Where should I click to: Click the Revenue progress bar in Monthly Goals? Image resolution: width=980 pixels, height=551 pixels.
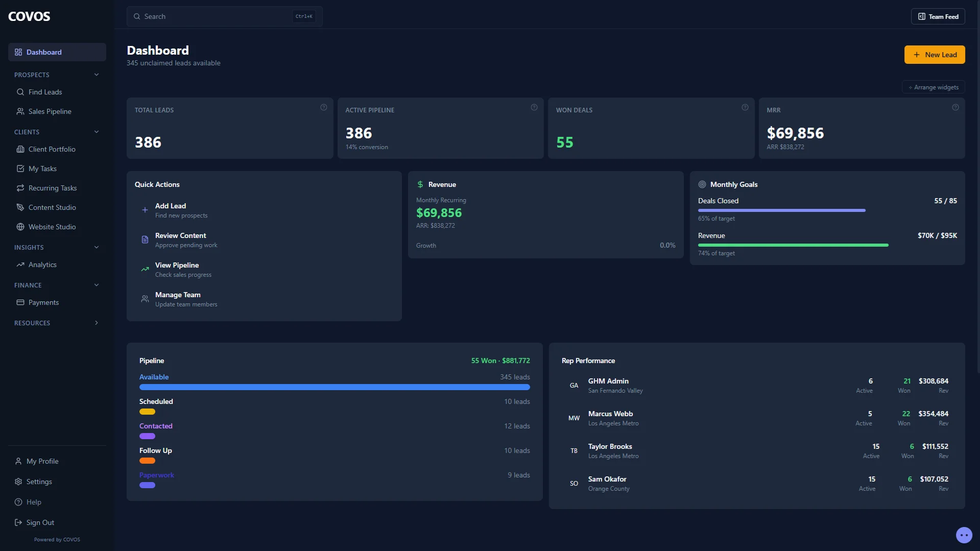point(793,245)
